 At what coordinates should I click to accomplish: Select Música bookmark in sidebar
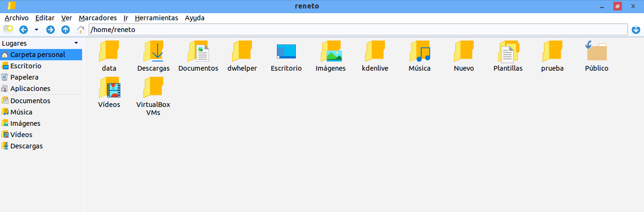coord(41,112)
